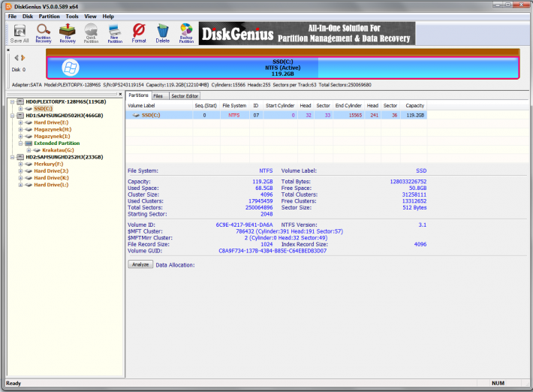Viewport: 533px width, 392px height.
Task: Select HD0:PLEXTORPX-128M6S(119GB) in tree
Action: [66, 101]
